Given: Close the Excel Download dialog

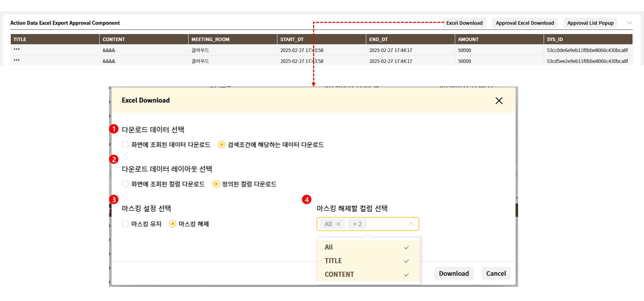Looking at the screenshot, I should pyautogui.click(x=499, y=101).
